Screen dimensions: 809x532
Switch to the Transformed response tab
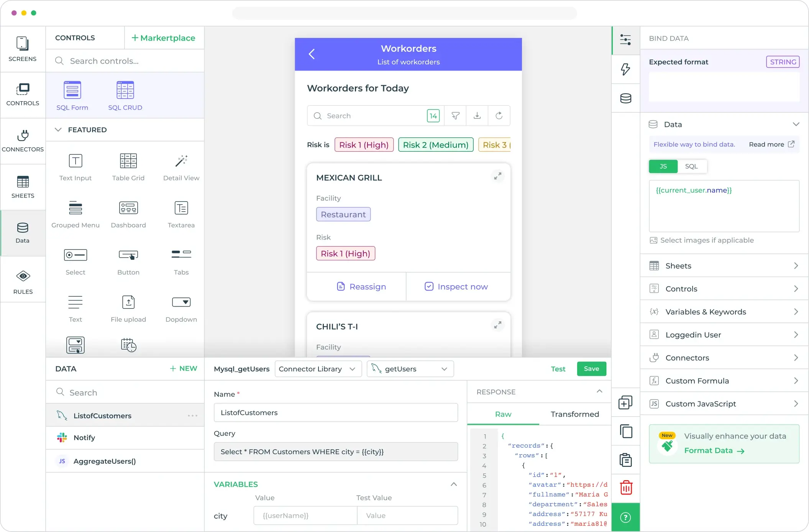574,414
